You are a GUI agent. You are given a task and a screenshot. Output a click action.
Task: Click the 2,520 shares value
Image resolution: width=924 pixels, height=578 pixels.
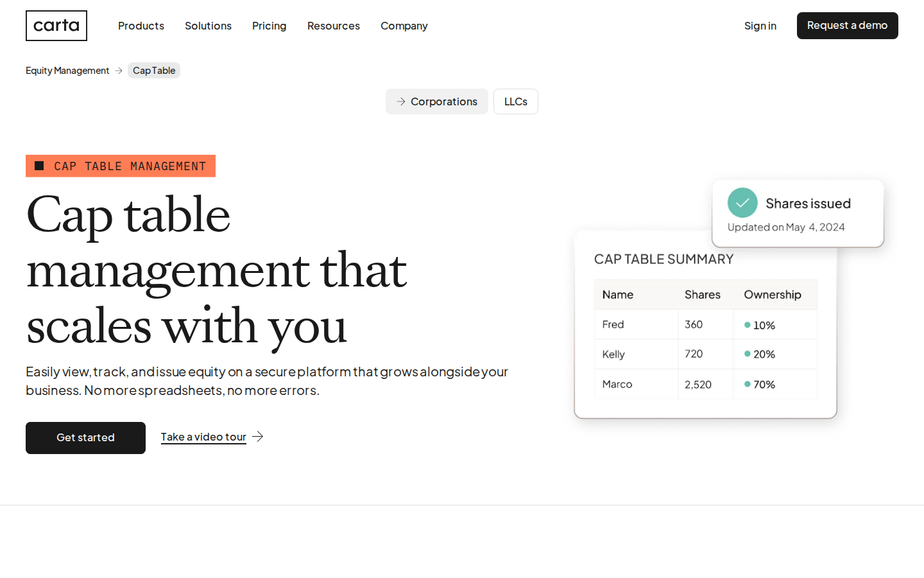(x=698, y=385)
